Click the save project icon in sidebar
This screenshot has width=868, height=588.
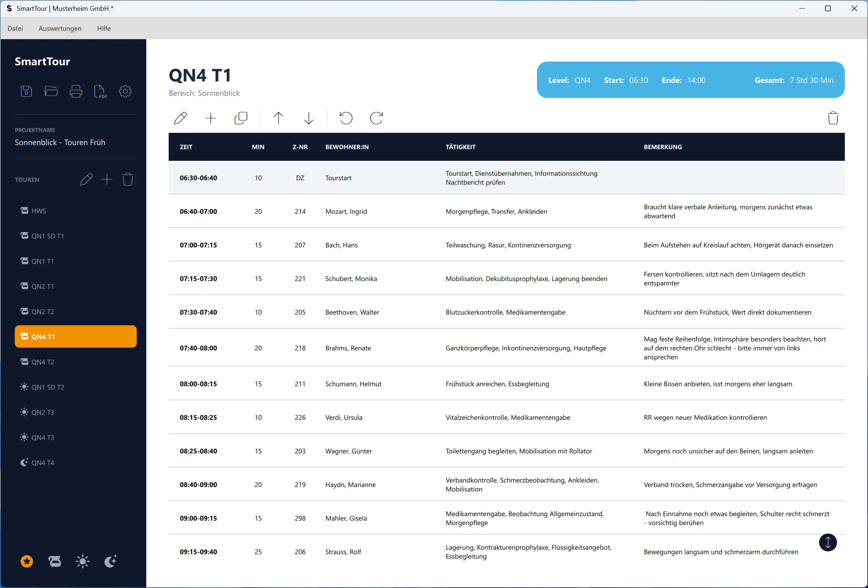click(26, 91)
